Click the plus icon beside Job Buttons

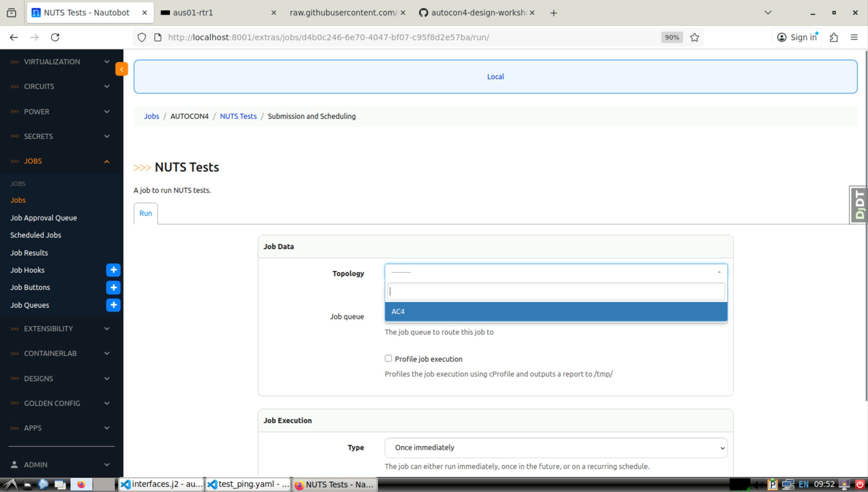point(113,287)
